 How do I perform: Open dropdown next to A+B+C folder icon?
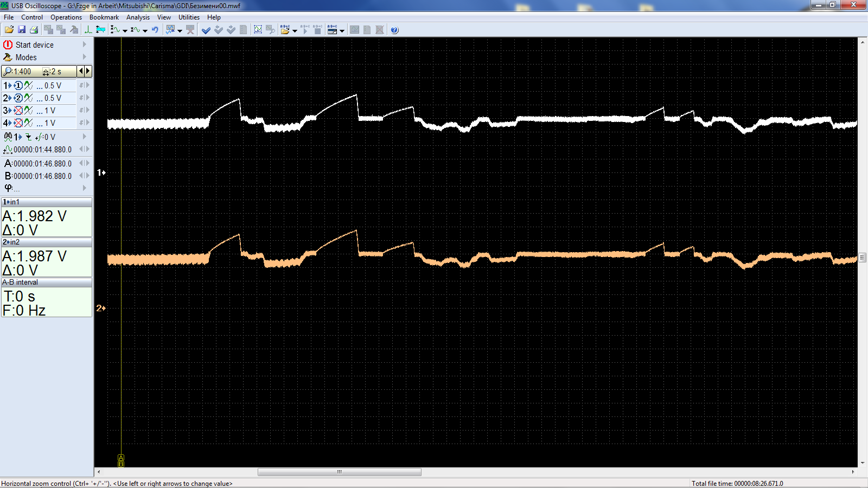(295, 31)
